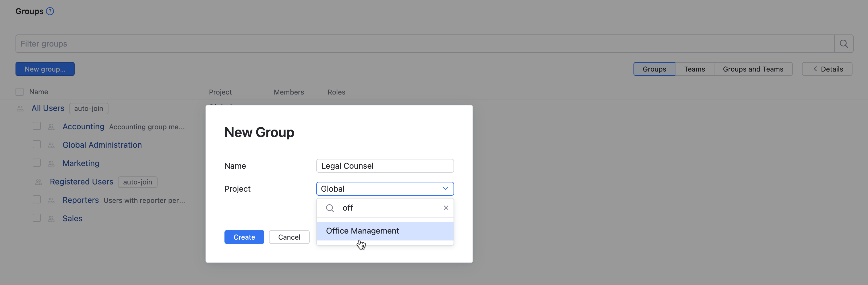868x285 pixels.
Task: Click the Create button
Action: 244,237
